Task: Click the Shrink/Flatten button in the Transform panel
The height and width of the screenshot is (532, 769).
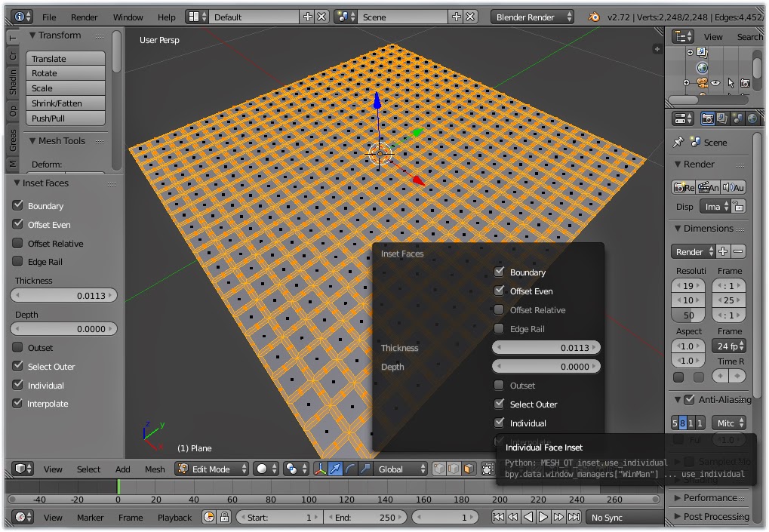Action: pyautogui.click(x=65, y=103)
